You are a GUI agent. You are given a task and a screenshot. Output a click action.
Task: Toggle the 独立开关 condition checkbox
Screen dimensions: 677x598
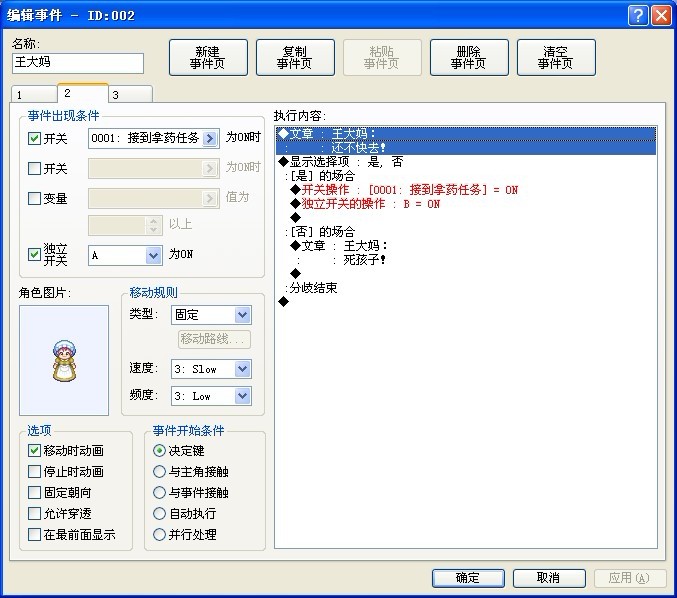point(34,254)
